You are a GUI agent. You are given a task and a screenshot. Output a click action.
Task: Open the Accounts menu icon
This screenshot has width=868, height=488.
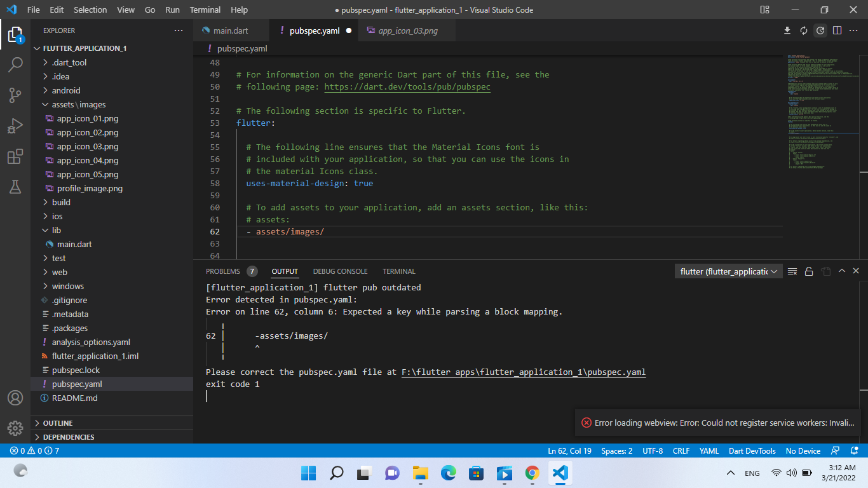15,398
